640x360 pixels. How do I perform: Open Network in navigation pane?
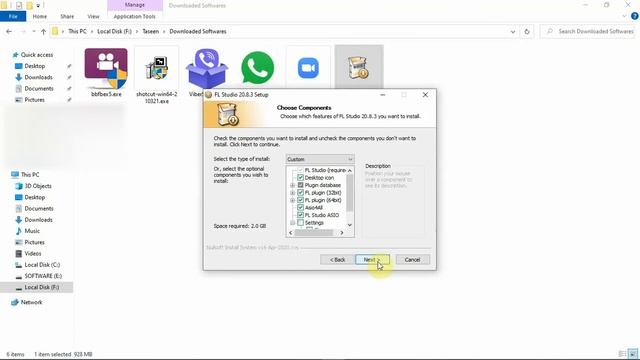[x=31, y=302]
